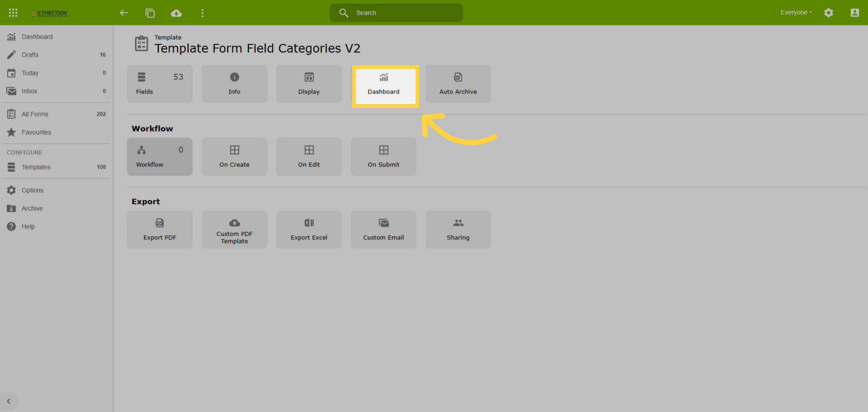The width and height of the screenshot is (868, 412).
Task: Open the user account profile icon
Action: tap(855, 13)
